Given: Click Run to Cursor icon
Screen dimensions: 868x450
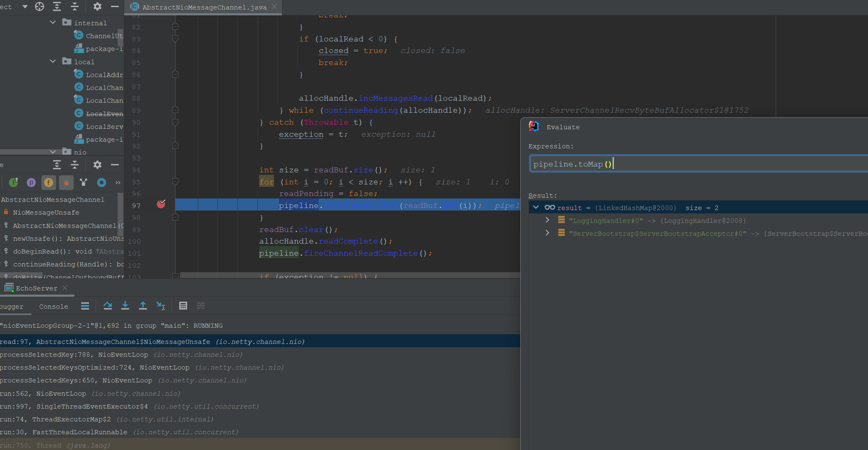Looking at the screenshot, I should (x=161, y=306).
